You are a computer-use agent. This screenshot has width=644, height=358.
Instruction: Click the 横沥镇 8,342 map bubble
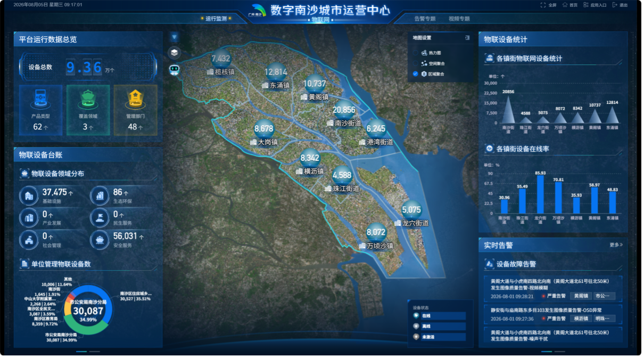pyautogui.click(x=310, y=158)
